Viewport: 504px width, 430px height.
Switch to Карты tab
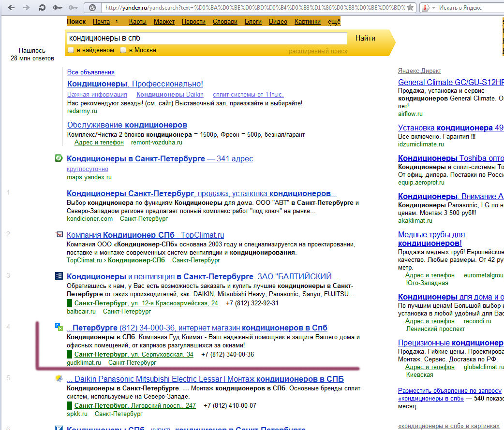[137, 22]
